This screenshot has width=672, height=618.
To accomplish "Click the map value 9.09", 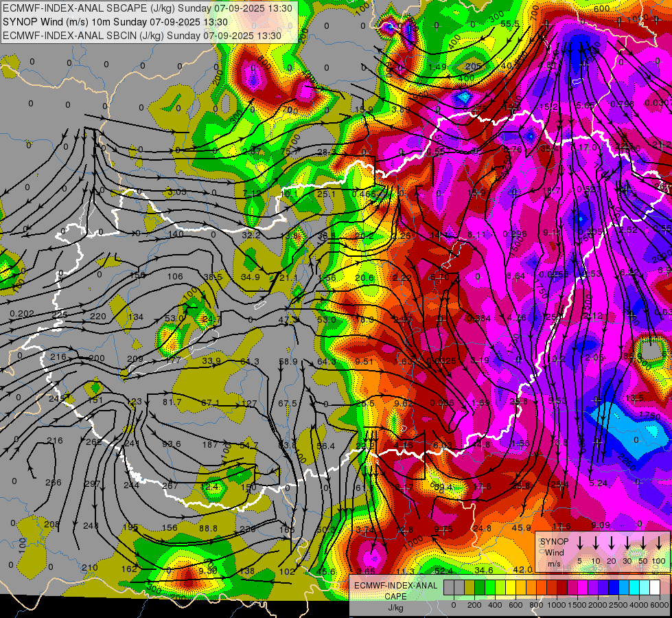I will pos(601,525).
